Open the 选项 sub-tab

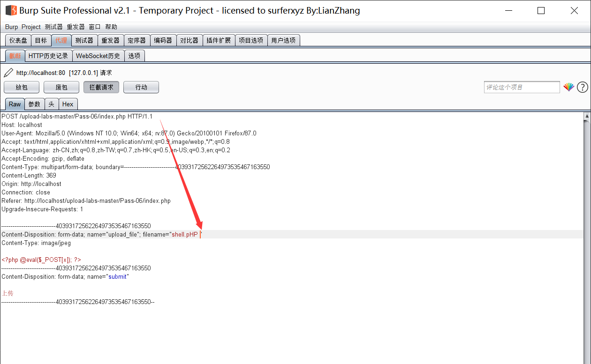135,56
